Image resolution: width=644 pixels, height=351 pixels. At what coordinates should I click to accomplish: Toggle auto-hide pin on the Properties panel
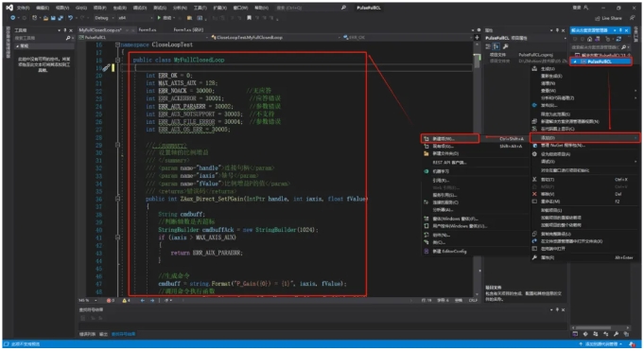coord(557,30)
